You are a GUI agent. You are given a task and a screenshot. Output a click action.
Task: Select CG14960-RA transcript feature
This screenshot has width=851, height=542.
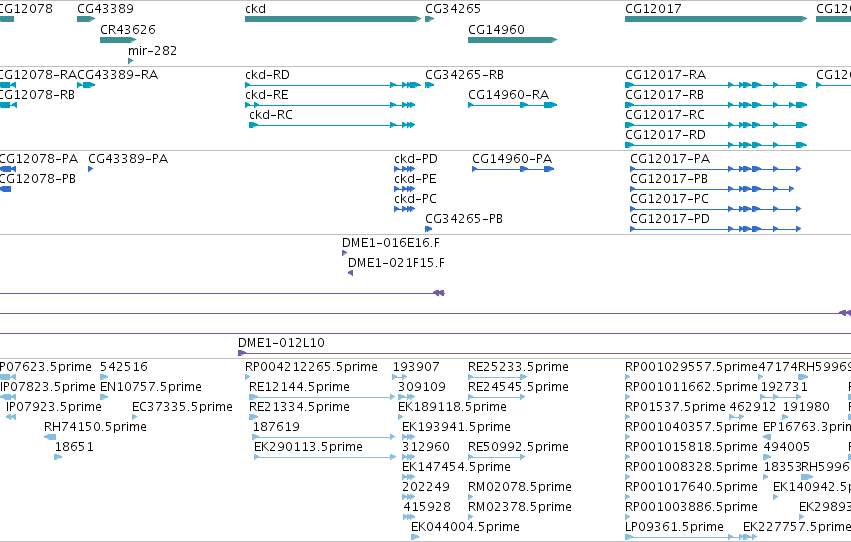pos(512,105)
